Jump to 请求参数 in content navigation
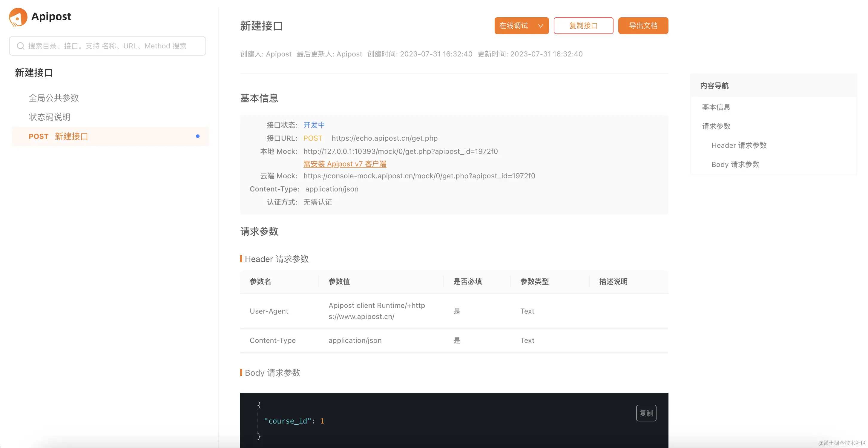The width and height of the screenshot is (868, 448). tap(716, 126)
